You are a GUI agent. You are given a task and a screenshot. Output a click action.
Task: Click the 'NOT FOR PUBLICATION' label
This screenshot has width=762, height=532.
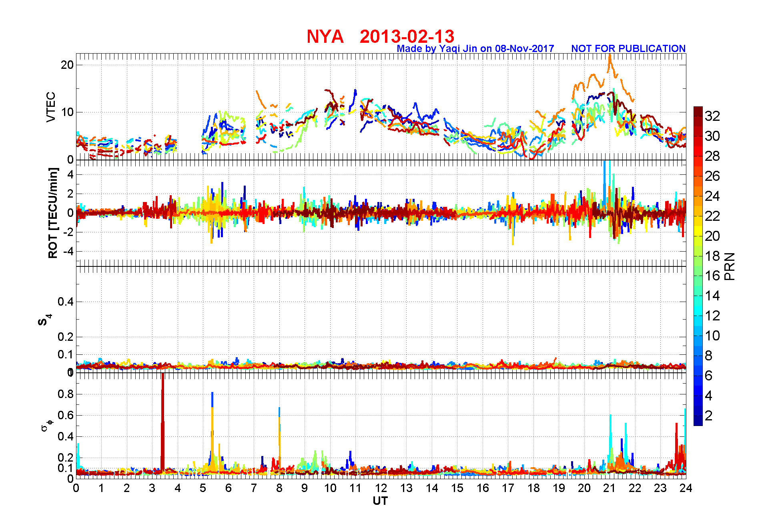(628, 48)
